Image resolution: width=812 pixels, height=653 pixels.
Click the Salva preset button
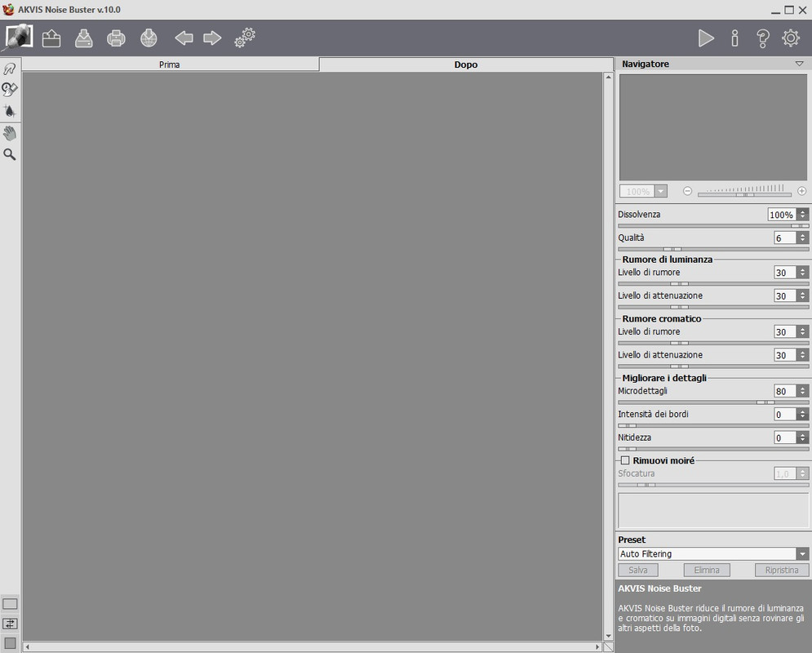638,570
